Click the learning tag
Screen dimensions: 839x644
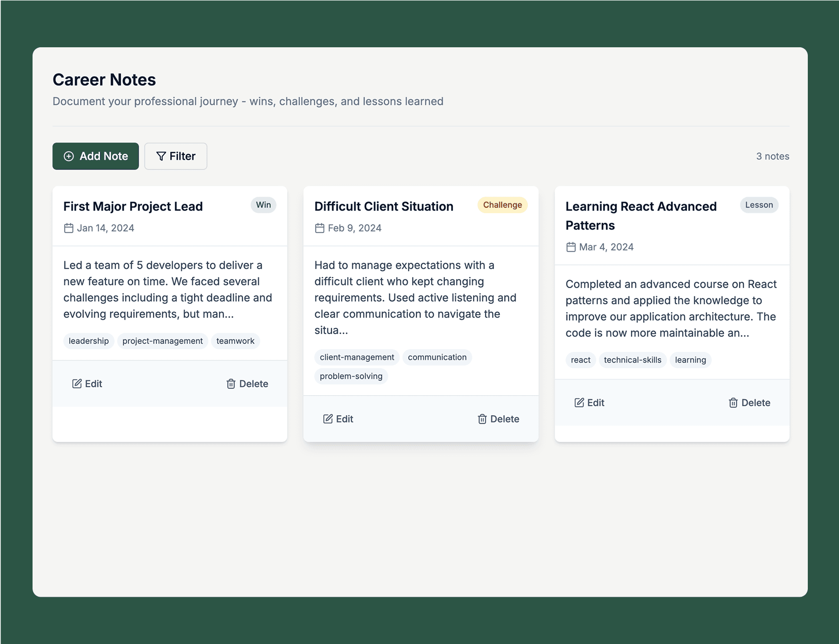coord(691,360)
